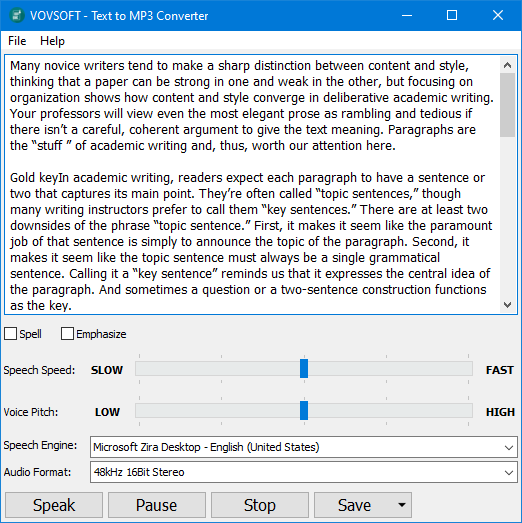Expand the Audio Format dropdown
522x523 pixels.
304,472
